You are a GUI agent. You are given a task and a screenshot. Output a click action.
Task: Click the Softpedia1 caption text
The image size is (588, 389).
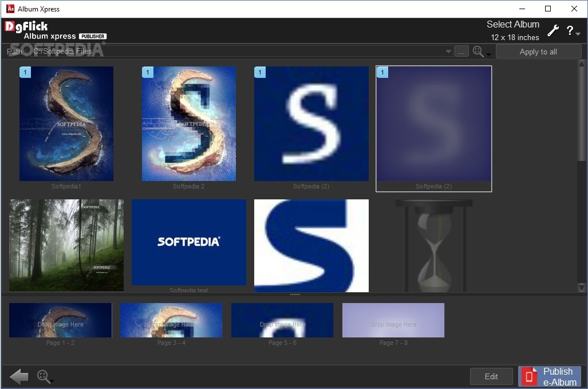coord(66,186)
